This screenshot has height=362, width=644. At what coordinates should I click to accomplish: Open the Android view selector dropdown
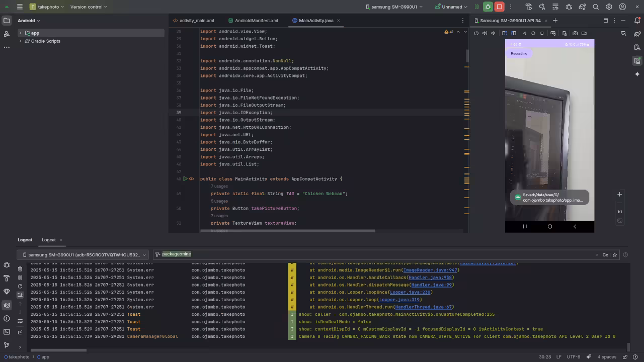(29, 21)
